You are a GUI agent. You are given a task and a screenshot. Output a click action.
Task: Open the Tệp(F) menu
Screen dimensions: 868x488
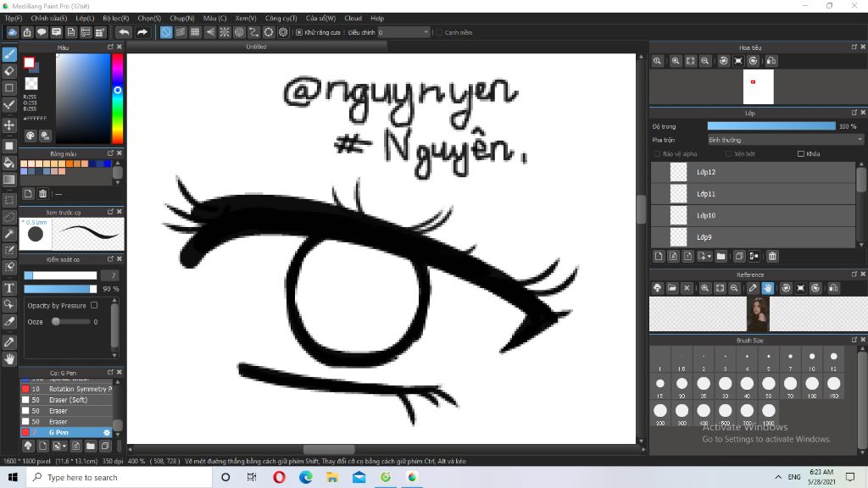[x=14, y=19]
